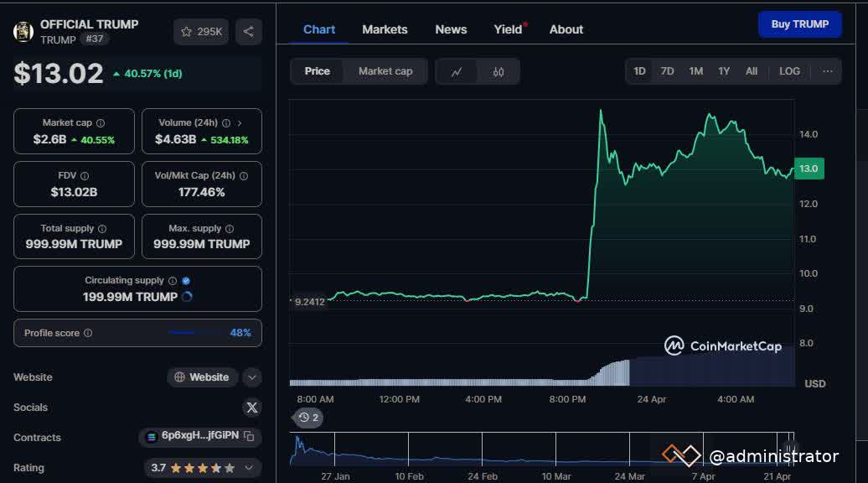Show Market cap info tooltip icon
The image size is (868, 483).
click(x=101, y=123)
